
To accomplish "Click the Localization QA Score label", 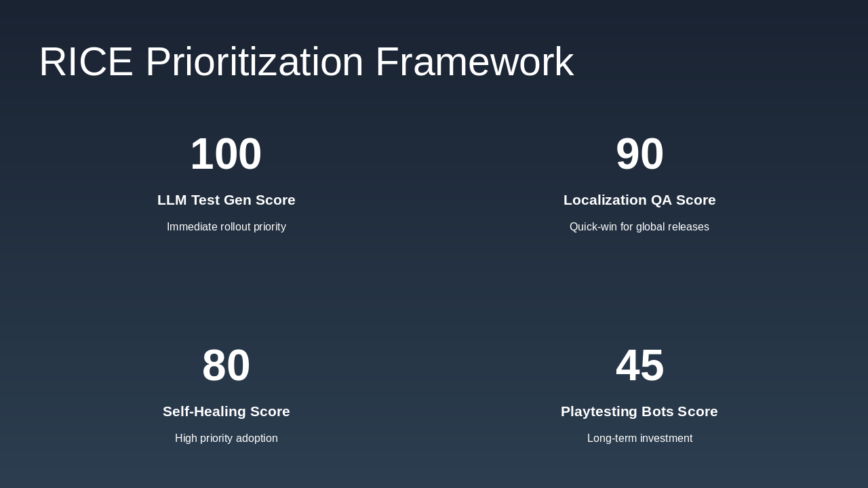I will (x=639, y=200).
